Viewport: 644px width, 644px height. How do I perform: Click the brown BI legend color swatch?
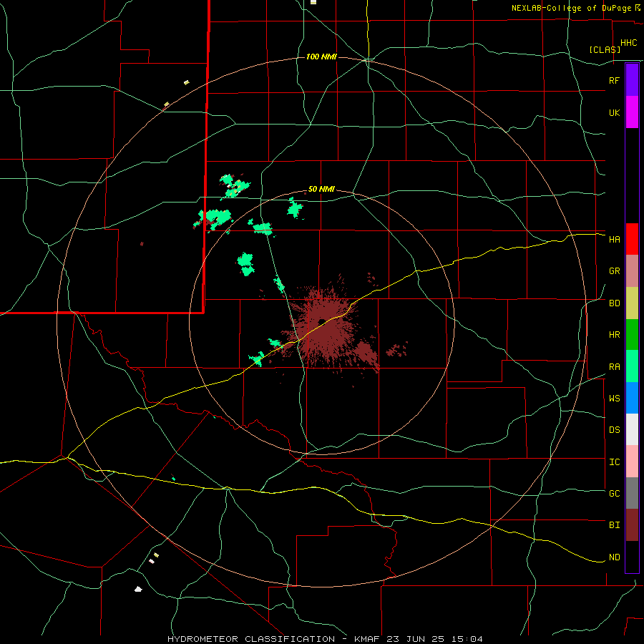click(x=632, y=525)
